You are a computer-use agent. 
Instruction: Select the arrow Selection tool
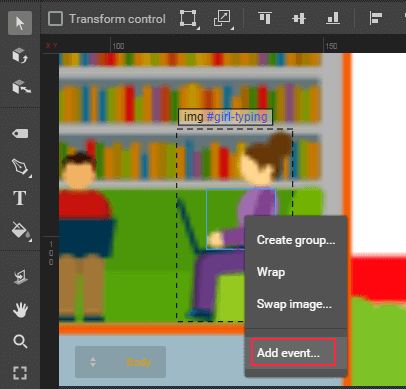click(x=20, y=23)
